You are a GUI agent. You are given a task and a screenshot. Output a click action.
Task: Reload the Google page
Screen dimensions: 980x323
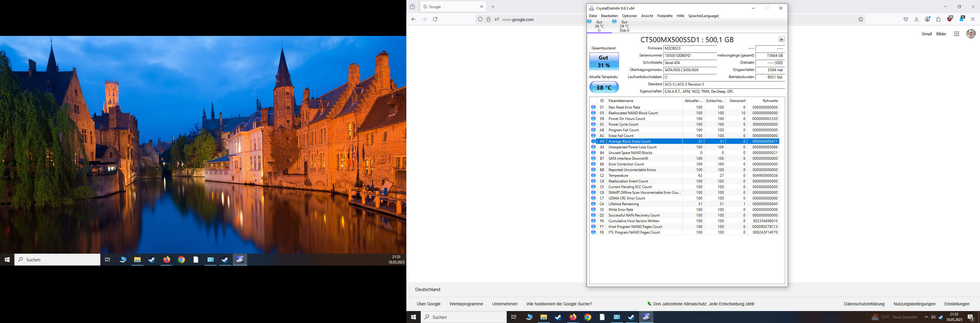435,19
